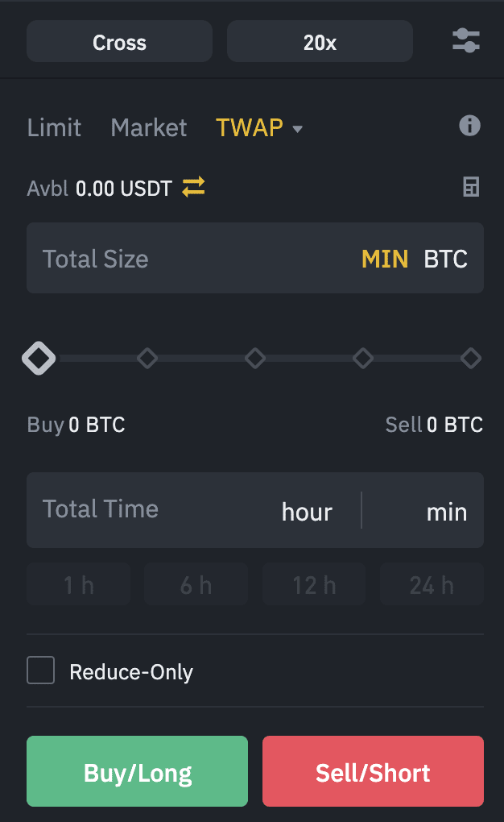
Task: Click the TWAP info icon
Action: 469,126
